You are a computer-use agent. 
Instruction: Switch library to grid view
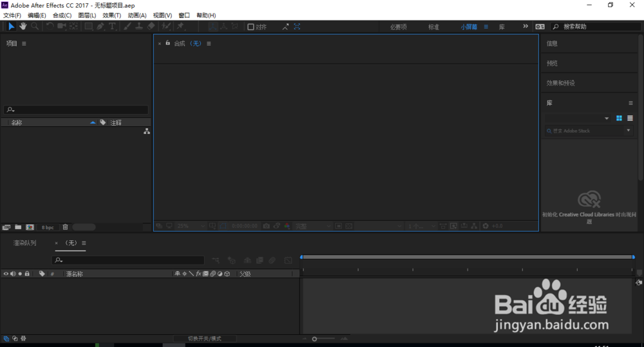[x=619, y=118]
